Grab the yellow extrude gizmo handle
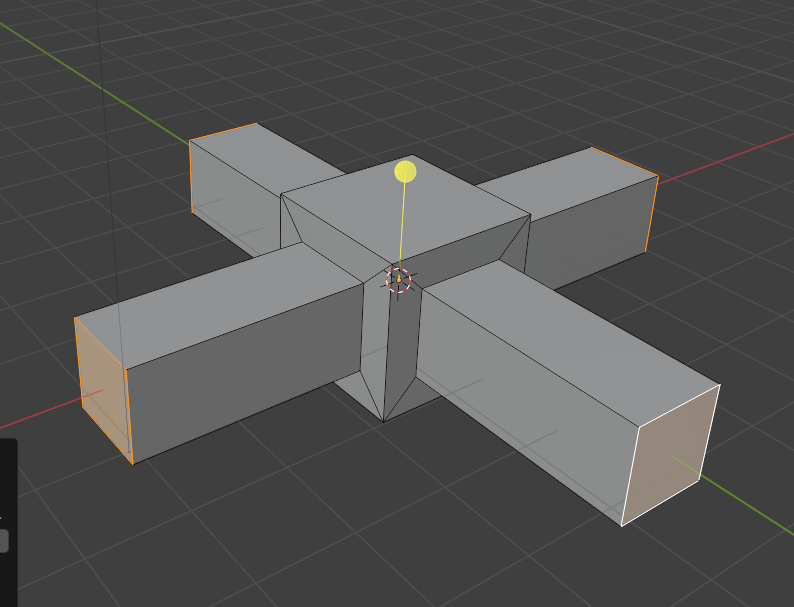Image resolution: width=794 pixels, height=607 pixels. tap(405, 172)
